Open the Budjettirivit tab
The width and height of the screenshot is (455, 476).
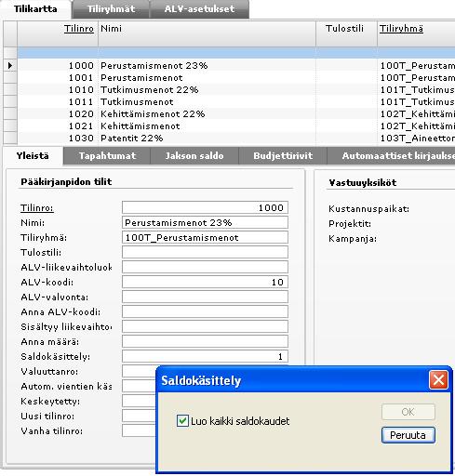[x=283, y=155]
